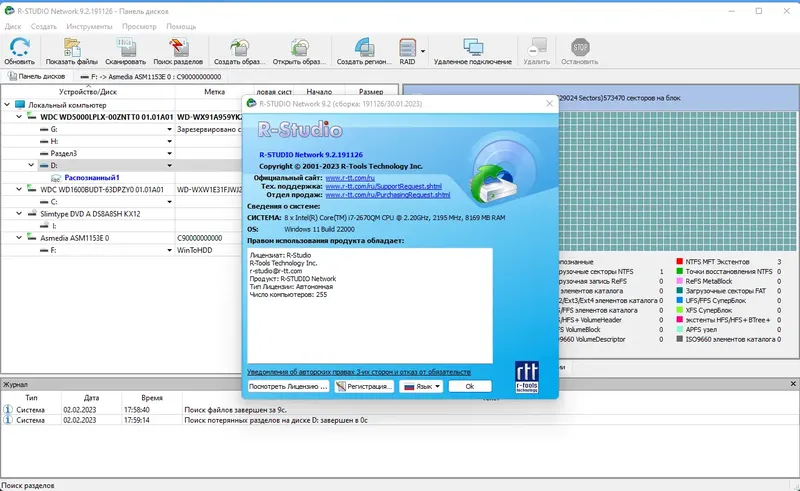The height and width of the screenshot is (491, 800).
Task: Click info icon on 17:58:40 log entry
Action: (x=8, y=409)
